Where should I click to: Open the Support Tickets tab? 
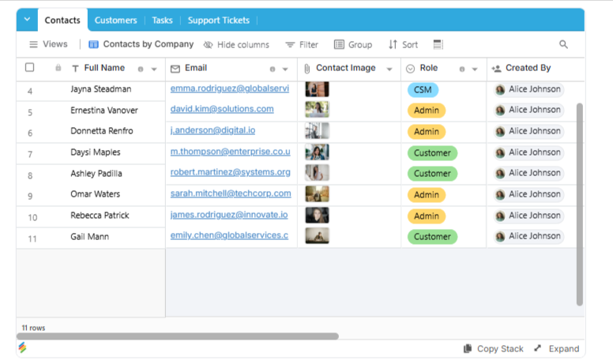click(x=219, y=21)
